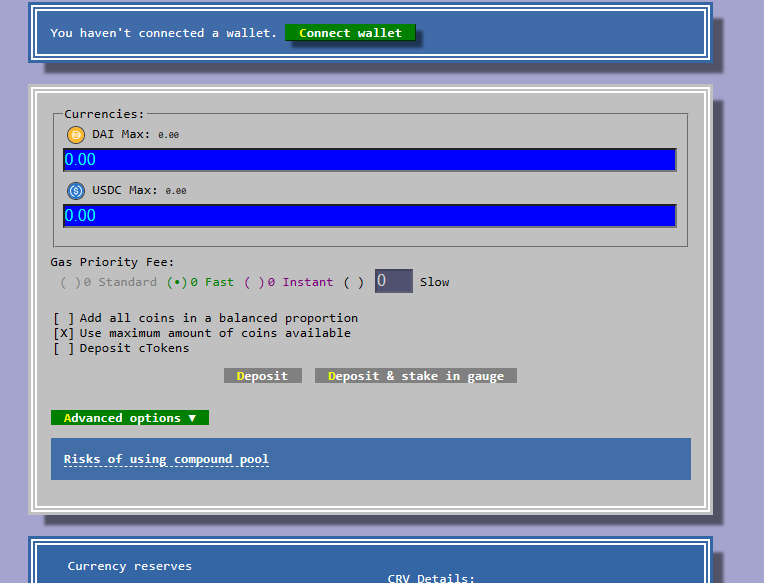Viewport: 764px width, 583px height.
Task: Click the You haven't connected a wallet message
Action: (163, 33)
